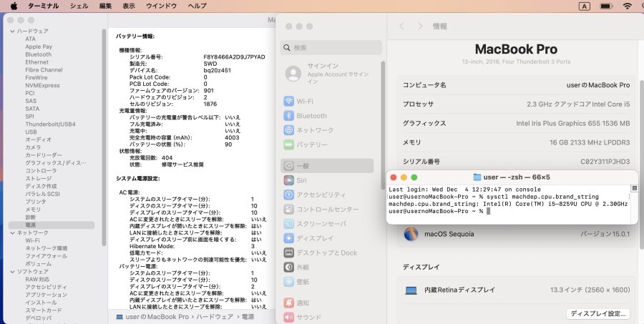Select NVMExpress in the hardware list
The image size is (644, 324).
pyautogui.click(x=42, y=85)
